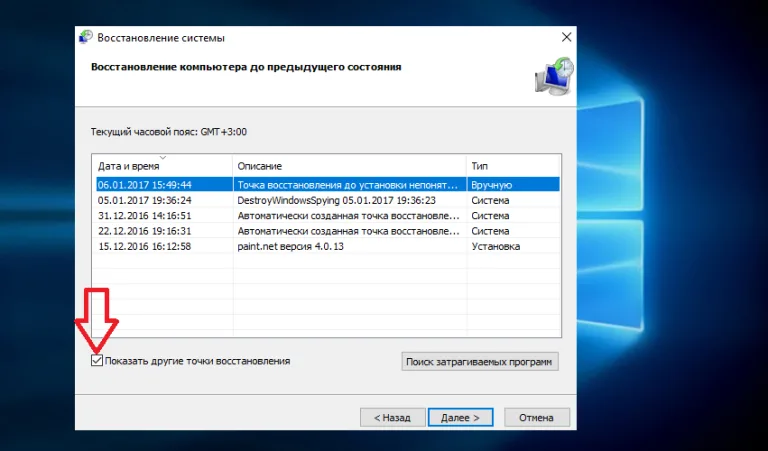Toggle Показать другие точки восстановления checkbox

pos(97,361)
